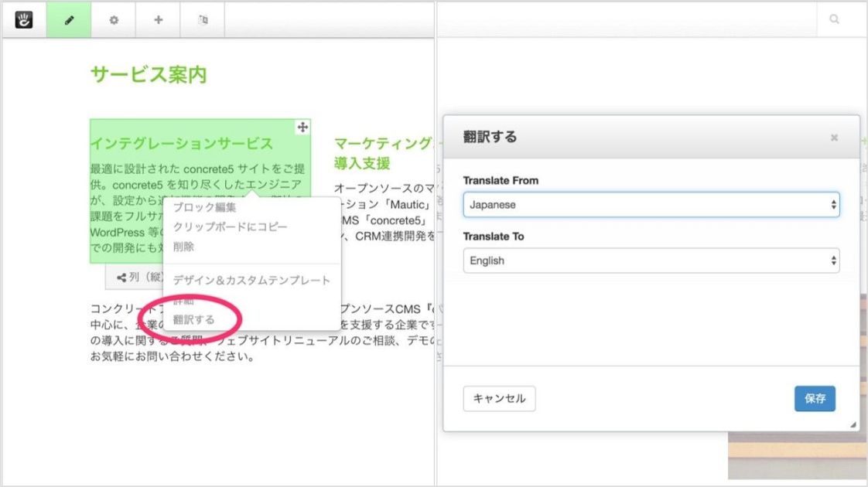Click the concrete5 hand logo icon
This screenshot has width=868, height=487.
(x=24, y=20)
